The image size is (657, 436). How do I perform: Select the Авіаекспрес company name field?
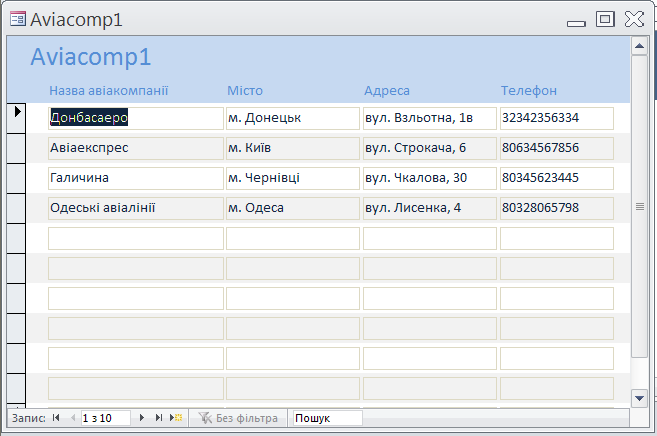[136, 148]
